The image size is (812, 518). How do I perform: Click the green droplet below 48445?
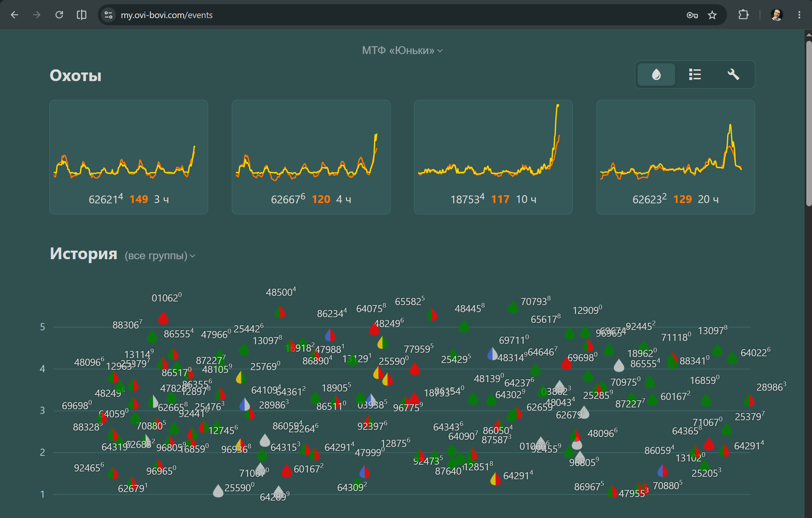pos(464,326)
